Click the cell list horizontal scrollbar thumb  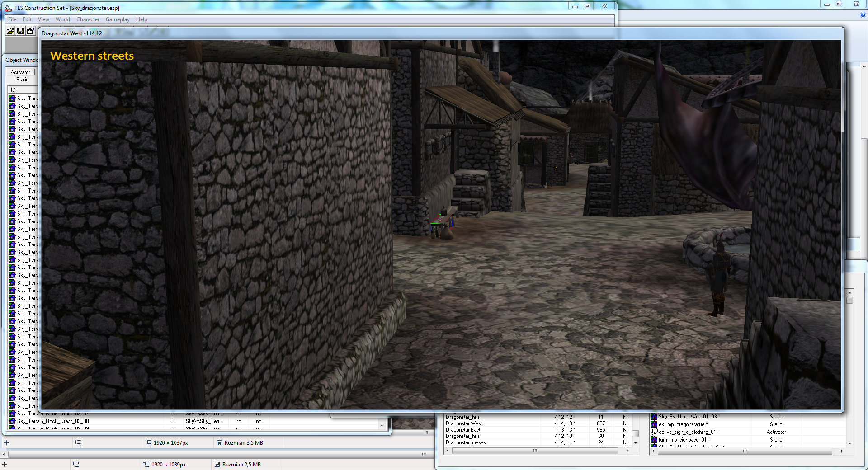point(535,451)
